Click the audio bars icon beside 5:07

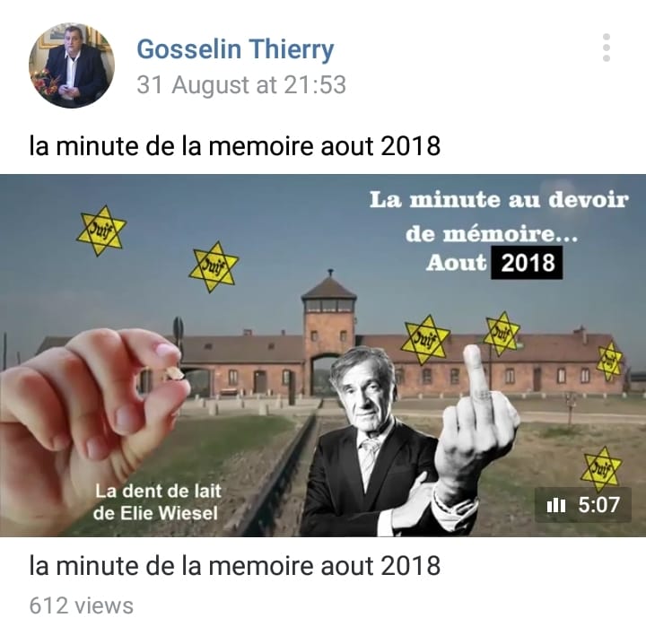pyautogui.click(x=555, y=505)
